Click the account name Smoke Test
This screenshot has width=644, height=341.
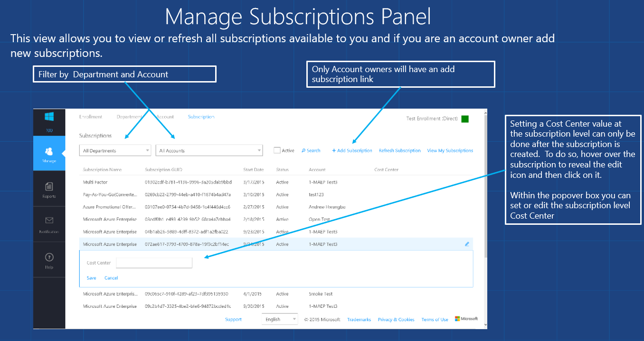pyautogui.click(x=321, y=294)
